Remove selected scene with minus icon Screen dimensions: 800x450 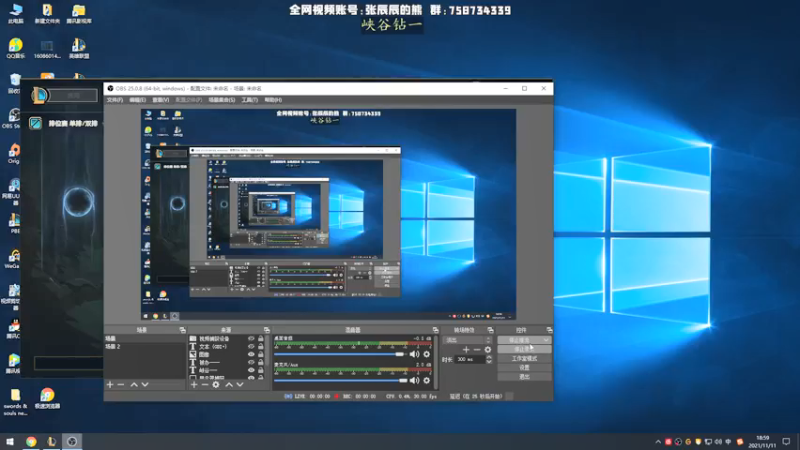pos(121,384)
